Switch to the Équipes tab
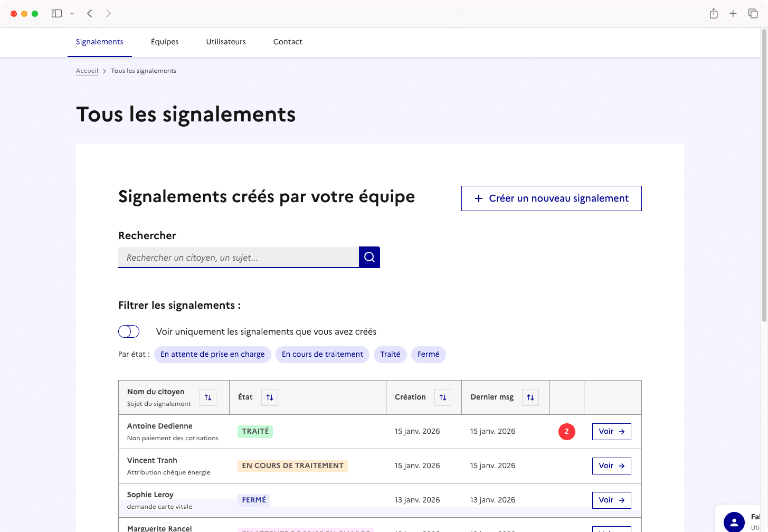Screen dimensions: 768x532 click(x=164, y=42)
